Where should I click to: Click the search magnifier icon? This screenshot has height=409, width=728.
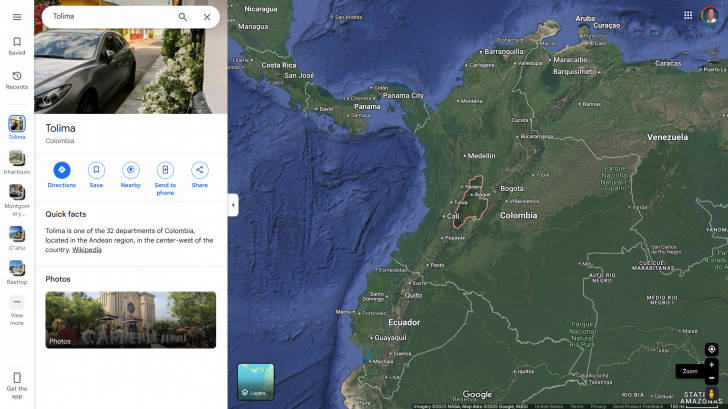(x=182, y=17)
